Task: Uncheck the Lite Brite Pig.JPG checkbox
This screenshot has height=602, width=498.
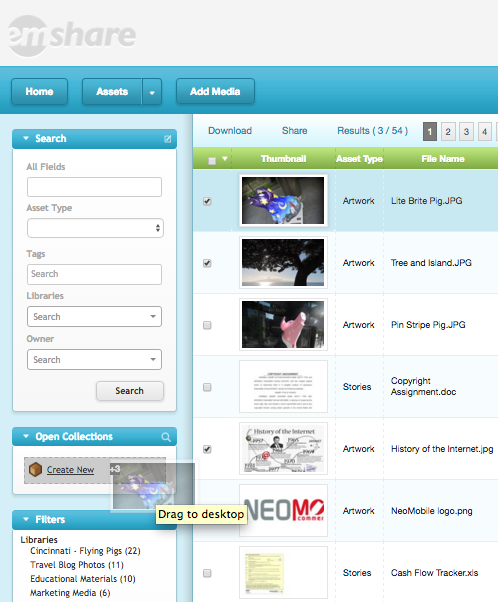Action: 207,201
